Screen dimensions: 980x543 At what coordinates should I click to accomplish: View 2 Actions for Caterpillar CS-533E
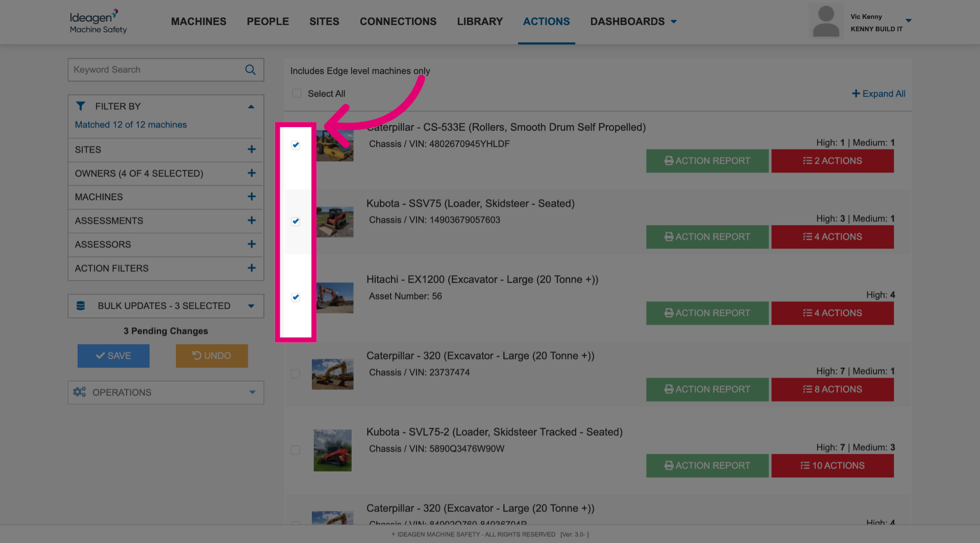click(x=832, y=161)
